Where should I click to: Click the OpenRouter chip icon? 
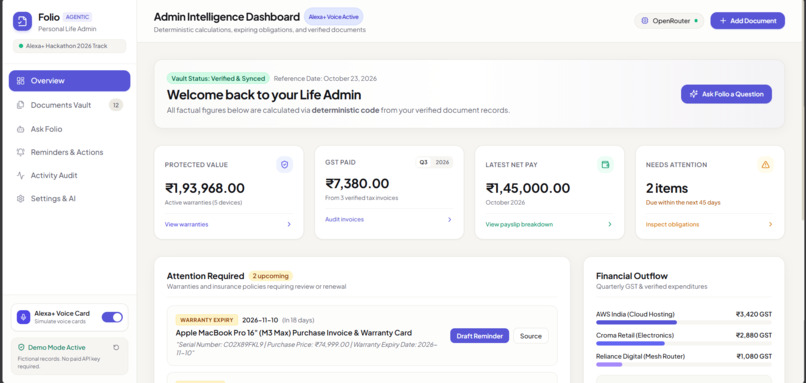click(645, 21)
